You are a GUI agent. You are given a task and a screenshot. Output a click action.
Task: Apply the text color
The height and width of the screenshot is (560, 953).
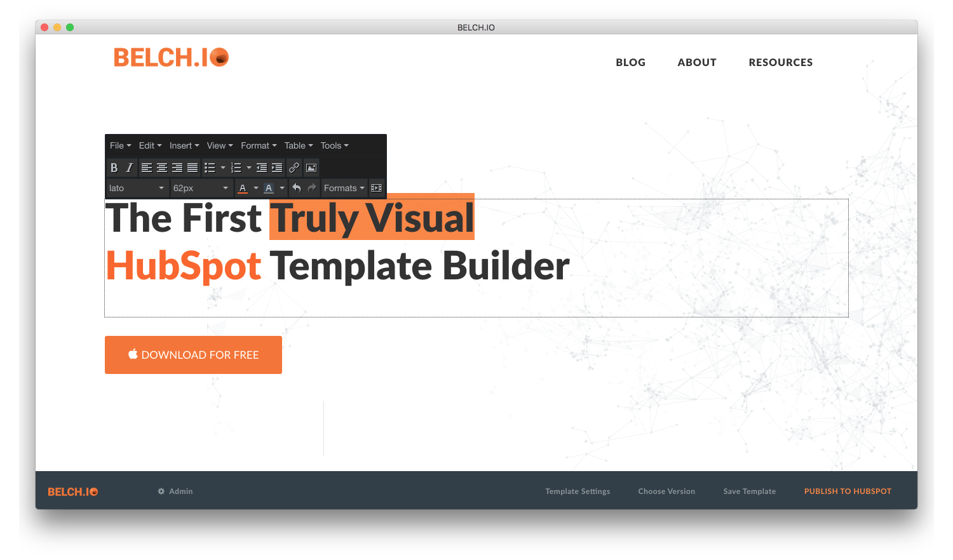pos(243,188)
